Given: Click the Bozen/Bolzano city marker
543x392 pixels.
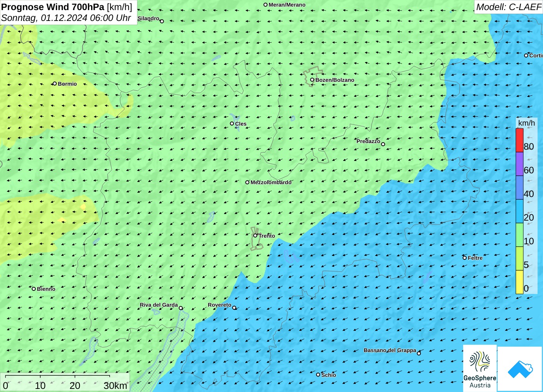Looking at the screenshot, I should (x=312, y=80).
